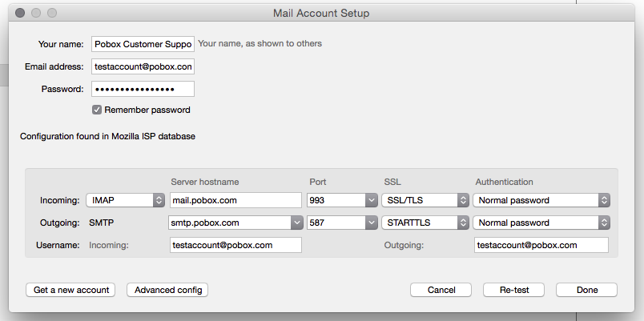Select the Password input field
Viewport: 644px width, 321px height.
[x=143, y=89]
